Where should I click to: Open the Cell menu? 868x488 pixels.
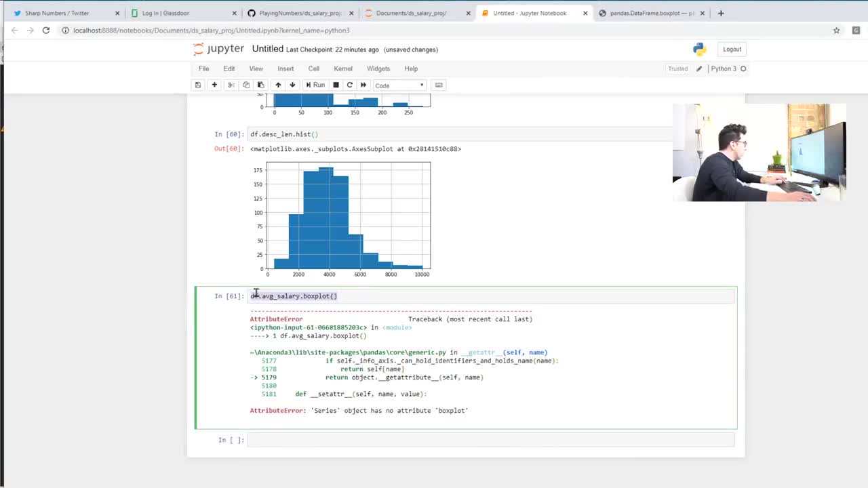tap(313, 68)
